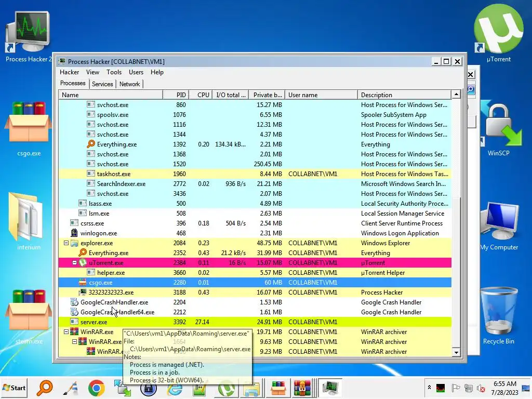This screenshot has width=532, height=399.
Task: Click the explorer.exe process icon
Action: pos(74,243)
